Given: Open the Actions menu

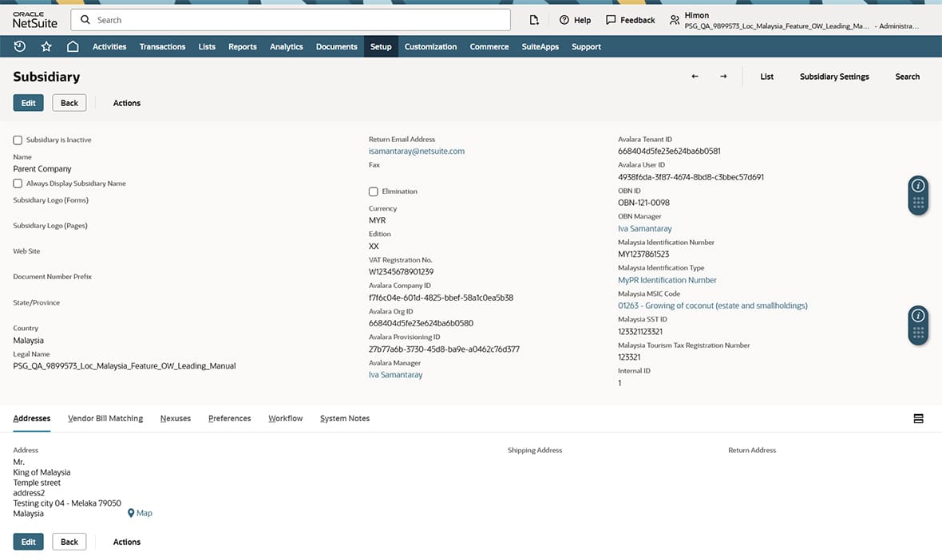Looking at the screenshot, I should 126,102.
